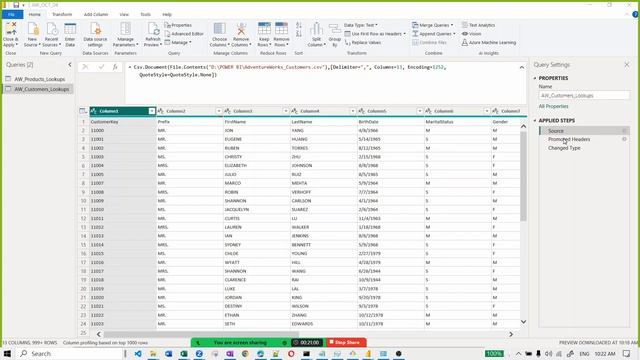The image size is (640, 360).
Task: Open the Windows Start menu
Action: click(x=7, y=353)
